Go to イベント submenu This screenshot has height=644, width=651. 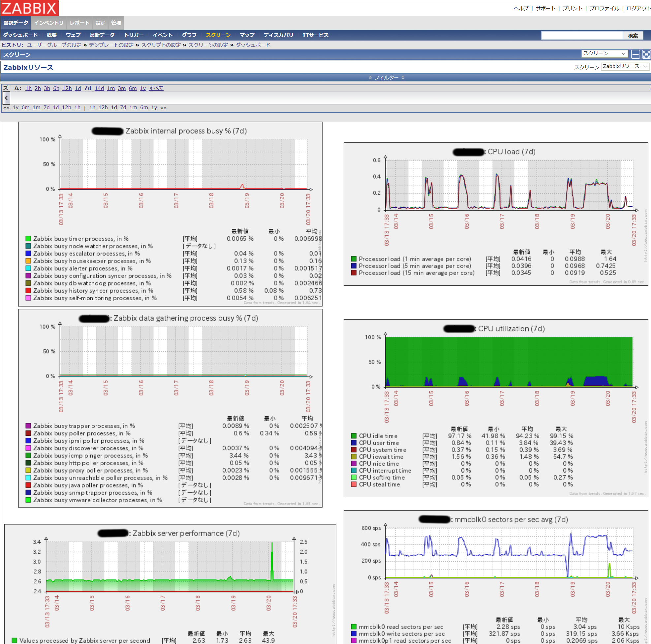162,35
